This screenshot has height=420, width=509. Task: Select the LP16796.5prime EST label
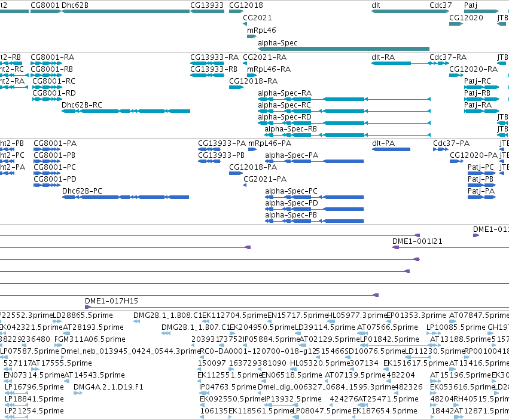tap(34, 387)
